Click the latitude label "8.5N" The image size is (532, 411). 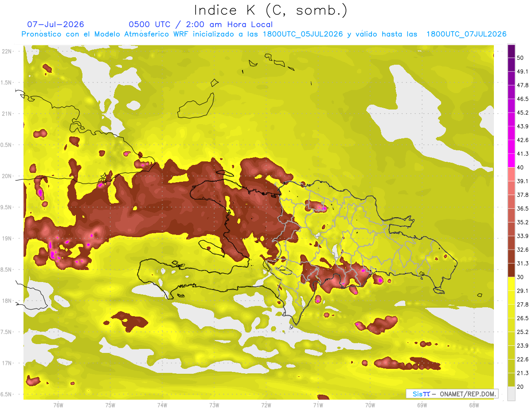point(7,270)
